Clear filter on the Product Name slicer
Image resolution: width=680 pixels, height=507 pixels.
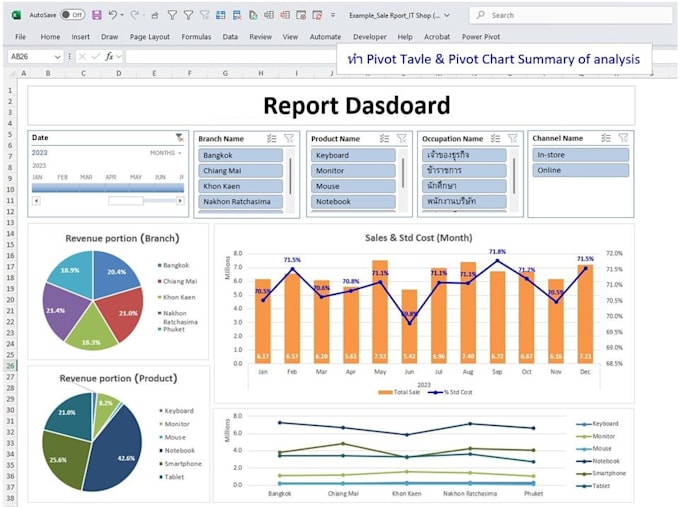point(402,138)
